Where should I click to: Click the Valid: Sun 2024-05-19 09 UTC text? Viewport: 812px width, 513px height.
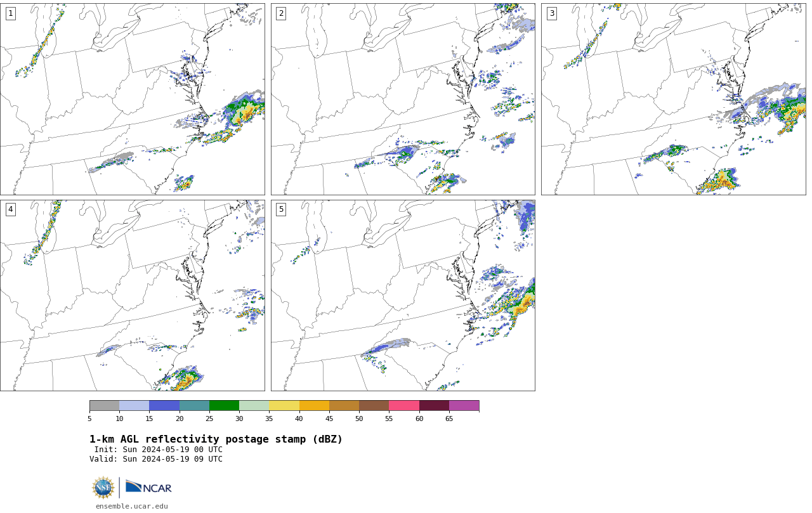coord(156,459)
